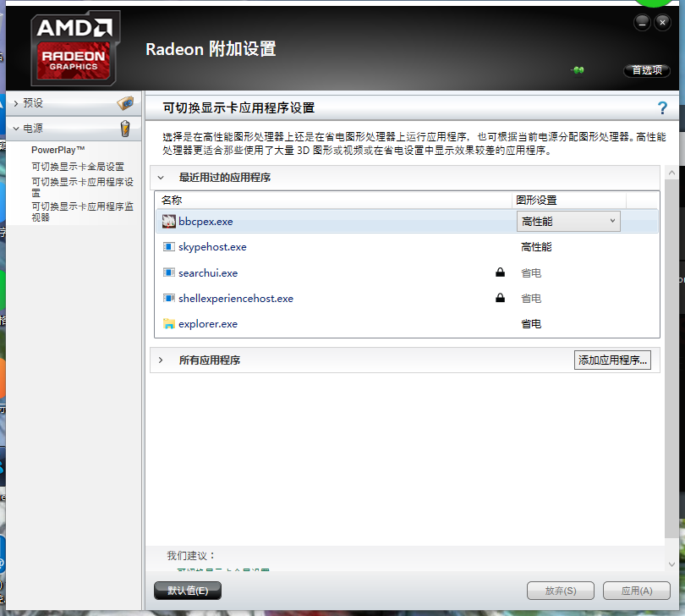Click the scrollbar up arrow
The image size is (685, 616).
click(x=672, y=173)
